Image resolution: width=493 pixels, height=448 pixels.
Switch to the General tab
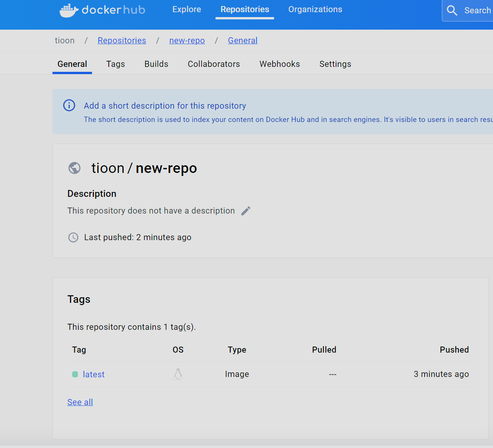[72, 64]
